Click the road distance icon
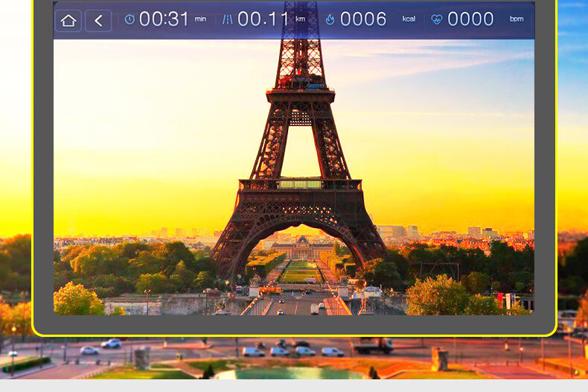 [x=228, y=19]
